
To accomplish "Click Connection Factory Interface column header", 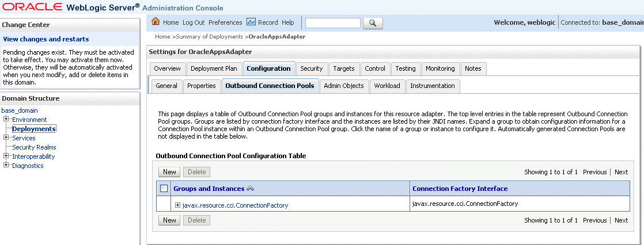I will (x=460, y=189).
